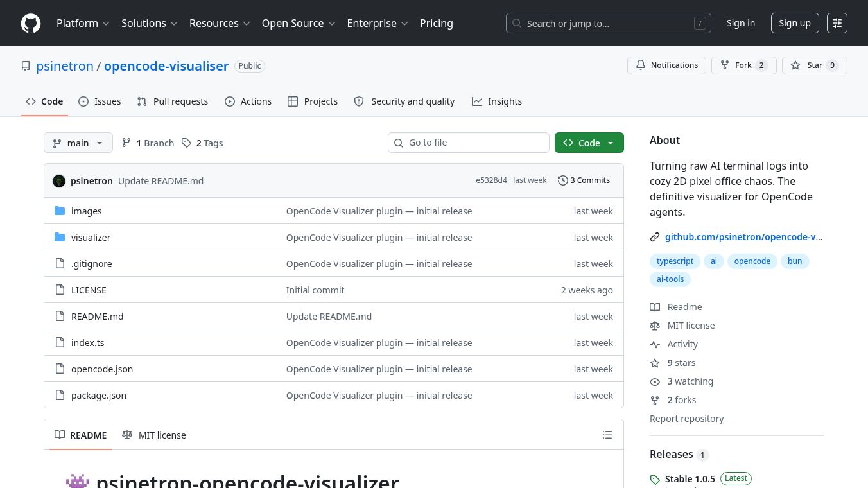Click the images folder icon
The height and width of the screenshot is (488, 868).
pyautogui.click(x=60, y=211)
